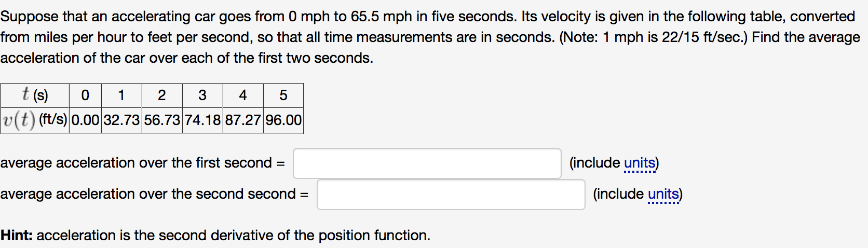The width and height of the screenshot is (868, 248).
Task: Click the time cell with value 3
Action: 202,95
